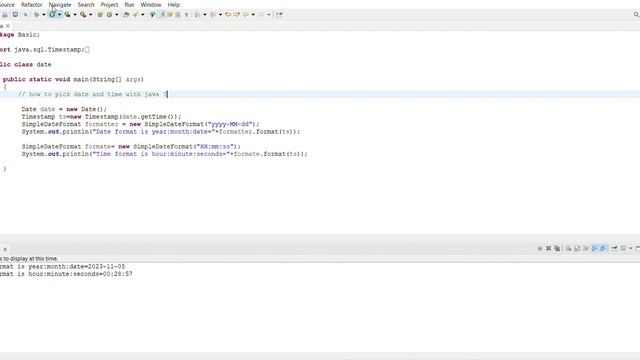The width and height of the screenshot is (640, 360).
Task: Open Forward history dropdown arrow
Action: (269, 15)
